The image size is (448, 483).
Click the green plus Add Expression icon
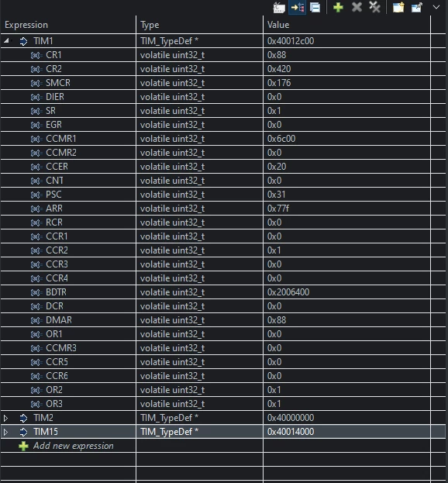click(338, 8)
